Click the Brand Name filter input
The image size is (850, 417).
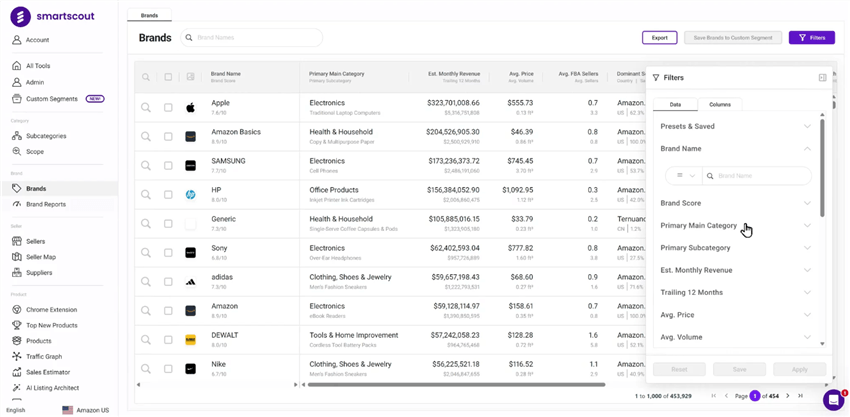[x=757, y=176]
